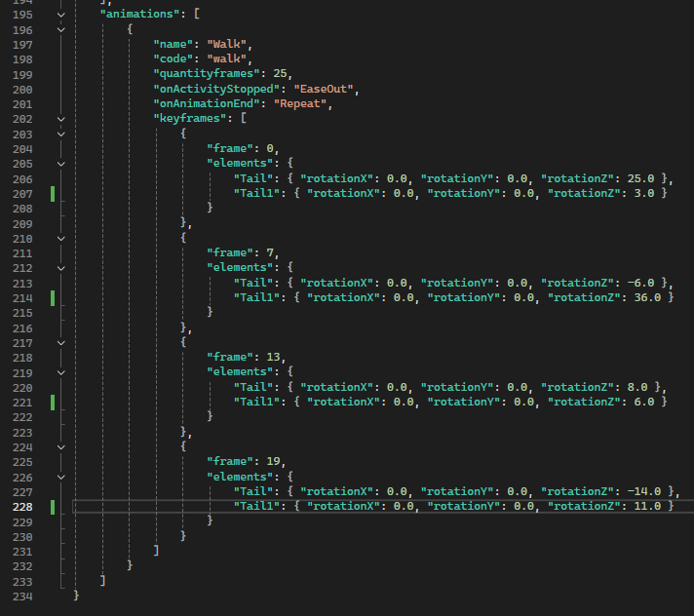The image size is (694, 616).
Task: Collapse the keyframe object starting line 210
Action: pyautogui.click(x=61, y=238)
